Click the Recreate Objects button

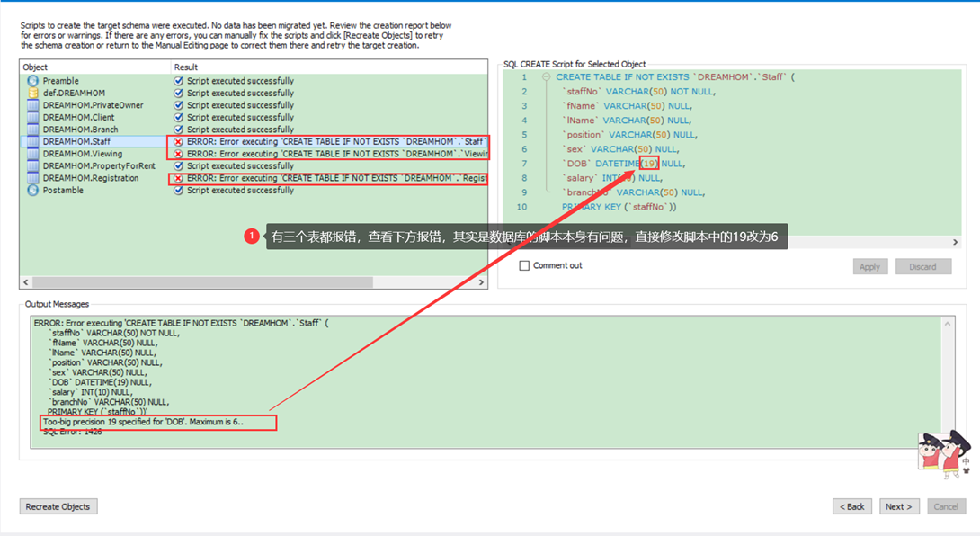(x=58, y=506)
